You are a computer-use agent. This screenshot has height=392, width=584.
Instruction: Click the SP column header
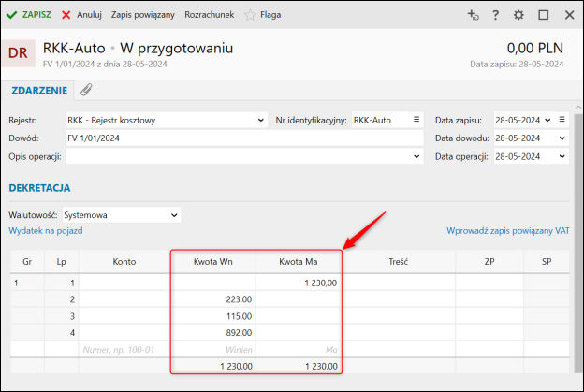click(547, 262)
